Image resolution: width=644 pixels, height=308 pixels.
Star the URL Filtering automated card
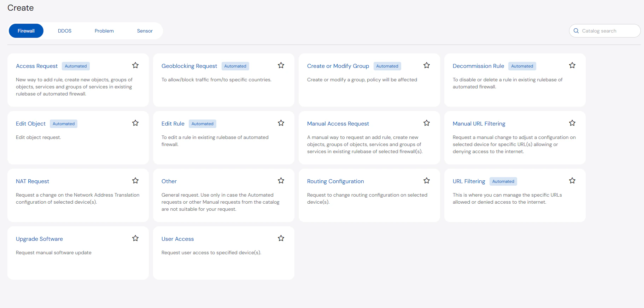572,181
